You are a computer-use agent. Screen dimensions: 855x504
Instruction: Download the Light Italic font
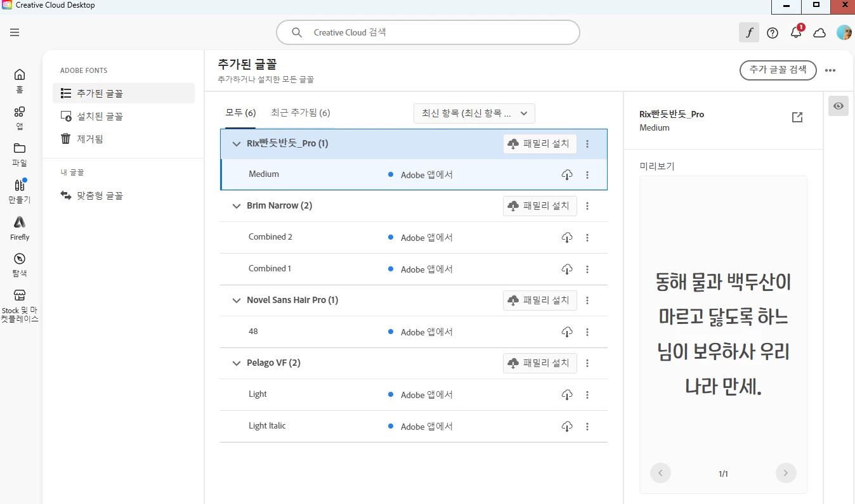[567, 426]
